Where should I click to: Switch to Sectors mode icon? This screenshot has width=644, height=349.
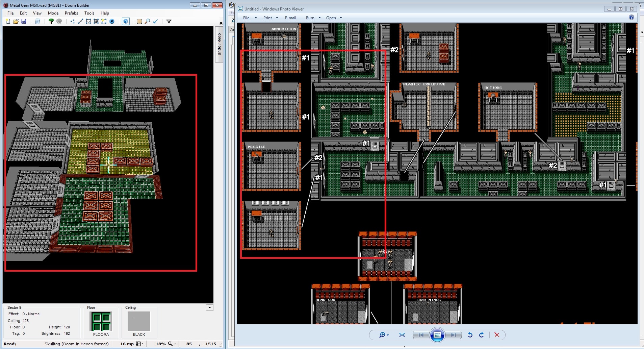point(88,21)
